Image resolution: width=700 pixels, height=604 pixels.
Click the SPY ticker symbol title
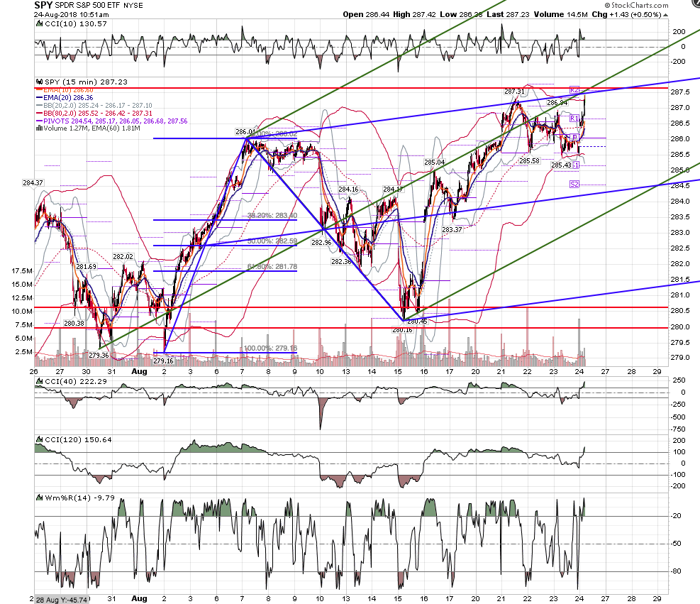click(x=43, y=6)
